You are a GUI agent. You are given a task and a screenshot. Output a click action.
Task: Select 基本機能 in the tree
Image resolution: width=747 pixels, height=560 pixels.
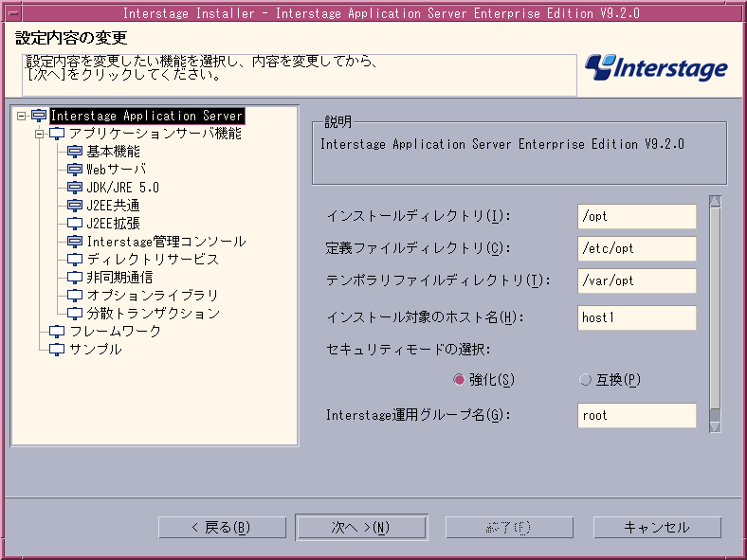114,152
